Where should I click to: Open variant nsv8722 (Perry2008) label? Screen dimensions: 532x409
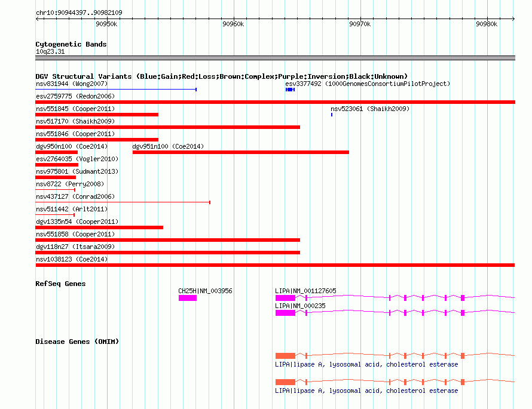click(x=70, y=184)
